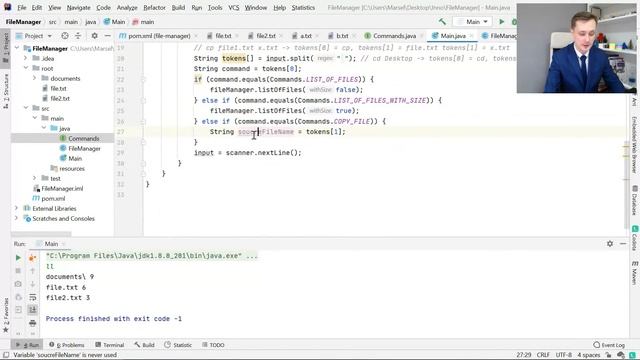Expand the test folder
The image size is (640, 360).
pyautogui.click(x=35, y=178)
